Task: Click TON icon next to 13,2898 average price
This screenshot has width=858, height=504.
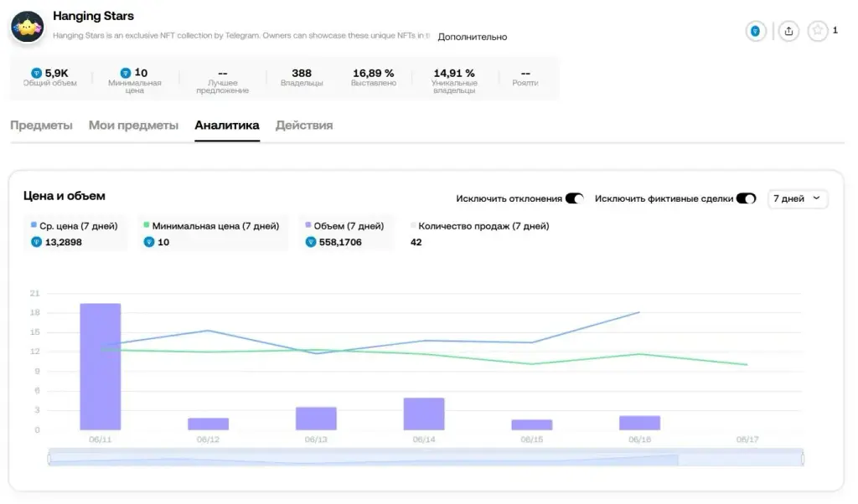Action: click(36, 242)
